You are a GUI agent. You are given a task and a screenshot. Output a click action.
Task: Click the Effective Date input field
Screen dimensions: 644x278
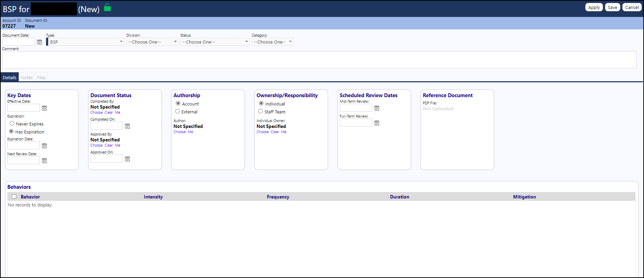pos(24,108)
